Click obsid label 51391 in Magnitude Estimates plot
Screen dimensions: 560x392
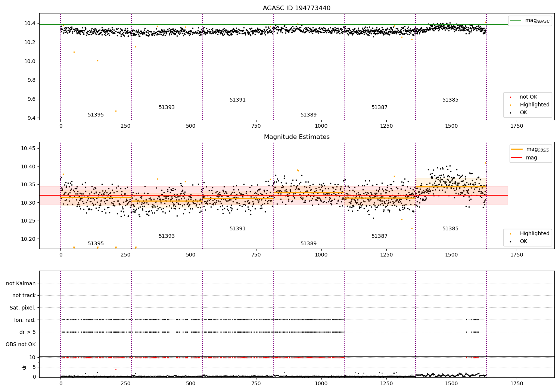tap(238, 229)
